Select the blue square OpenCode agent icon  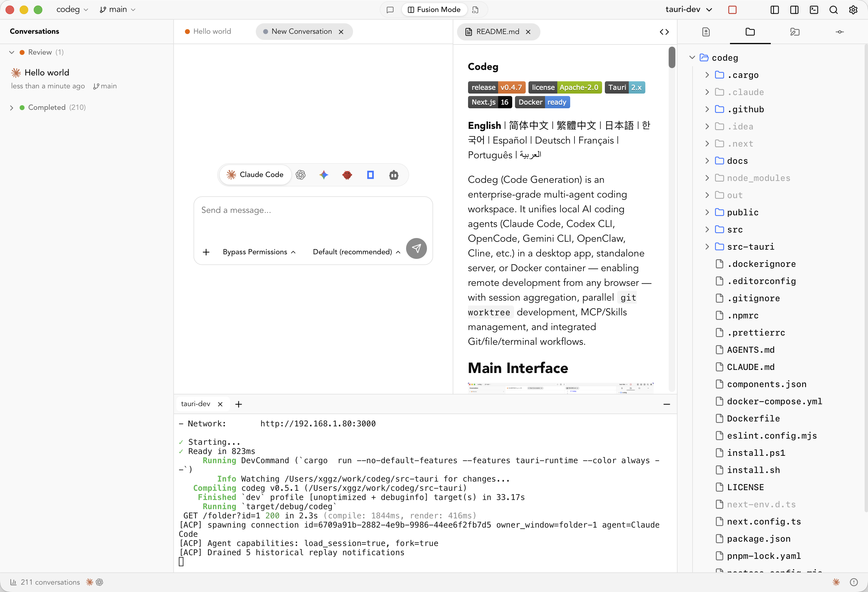(371, 175)
